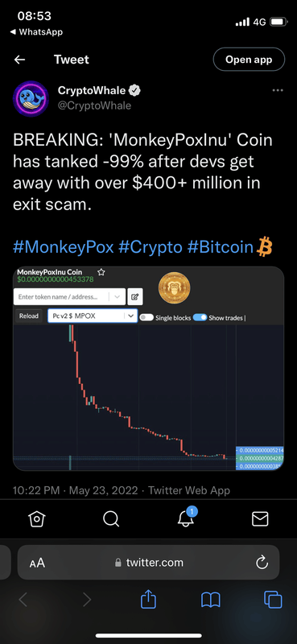
Task: Return to WhatsApp via status bar link
Action: [35, 31]
